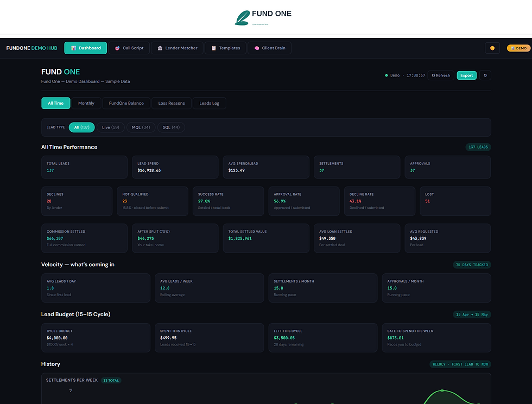The image size is (532, 404).
Task: Select the All Time view tab
Action: tap(55, 103)
